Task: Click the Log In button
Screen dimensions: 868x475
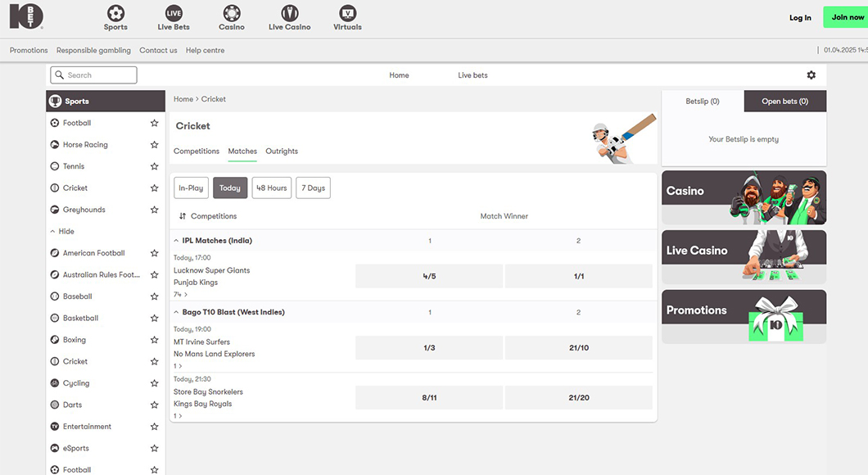Action: (x=800, y=18)
